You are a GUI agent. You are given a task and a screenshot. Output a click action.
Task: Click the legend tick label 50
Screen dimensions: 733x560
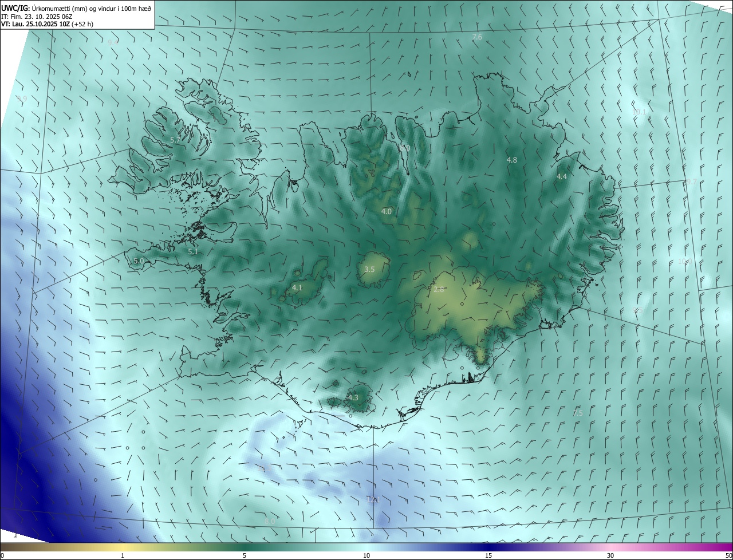(728, 555)
